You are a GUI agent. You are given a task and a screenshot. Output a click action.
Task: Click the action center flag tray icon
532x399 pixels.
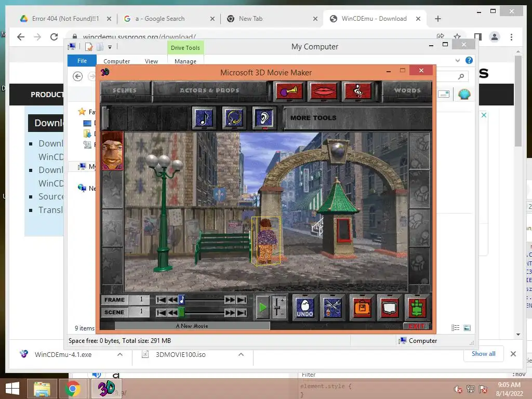coord(483,389)
